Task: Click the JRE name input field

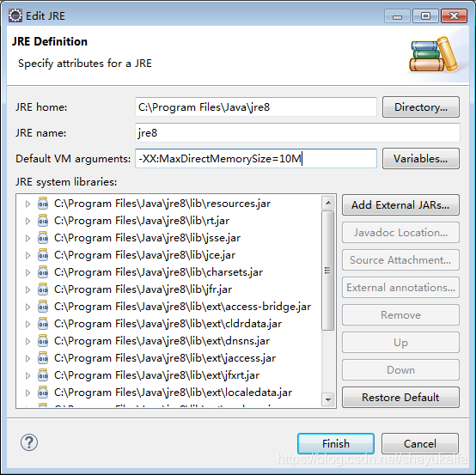Action: pyautogui.click(x=297, y=132)
